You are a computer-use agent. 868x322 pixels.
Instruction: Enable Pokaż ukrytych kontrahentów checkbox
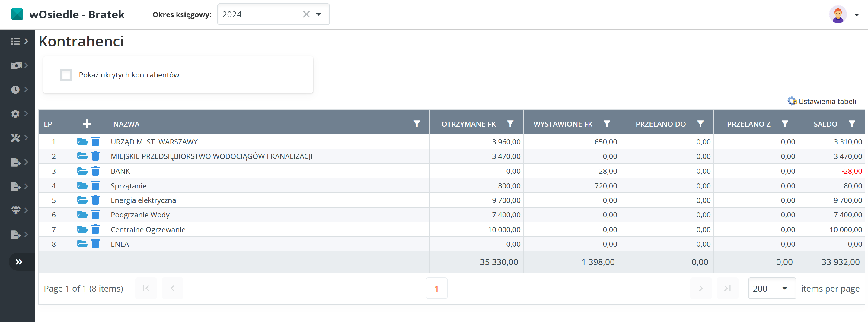(x=66, y=75)
